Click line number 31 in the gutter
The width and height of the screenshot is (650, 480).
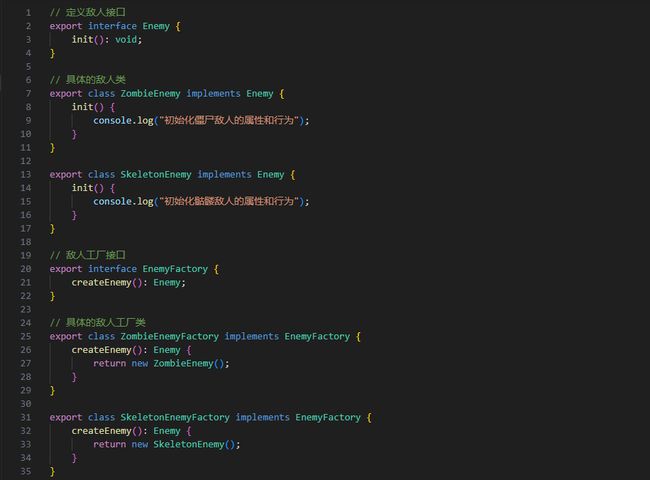click(26, 417)
